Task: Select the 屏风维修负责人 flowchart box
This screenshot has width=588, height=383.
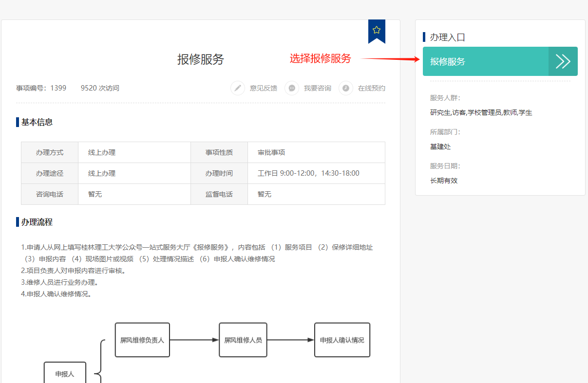Action: [x=142, y=340]
